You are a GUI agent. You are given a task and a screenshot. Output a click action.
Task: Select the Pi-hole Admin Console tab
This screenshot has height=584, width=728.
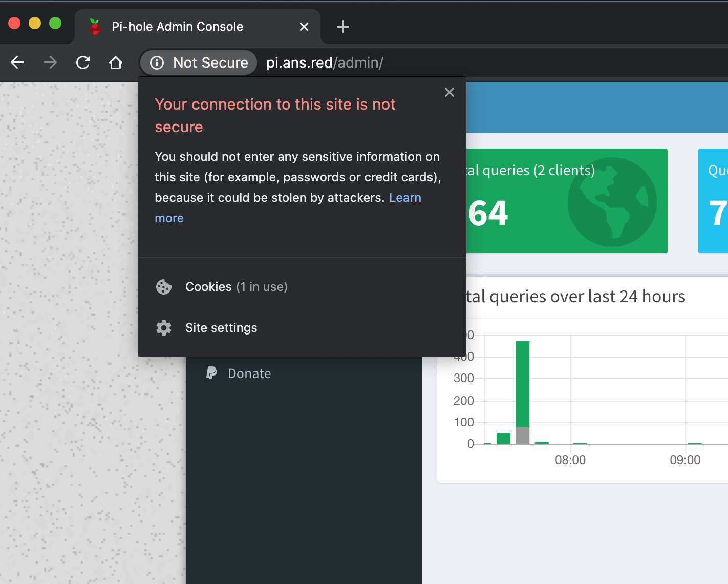tap(198, 27)
